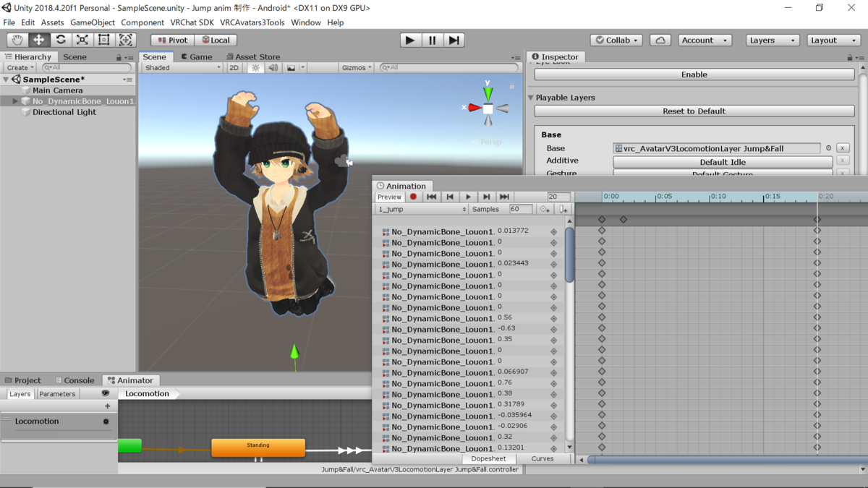The width and height of the screenshot is (868, 488).
Task: Play the animation clip
Action: click(468, 197)
